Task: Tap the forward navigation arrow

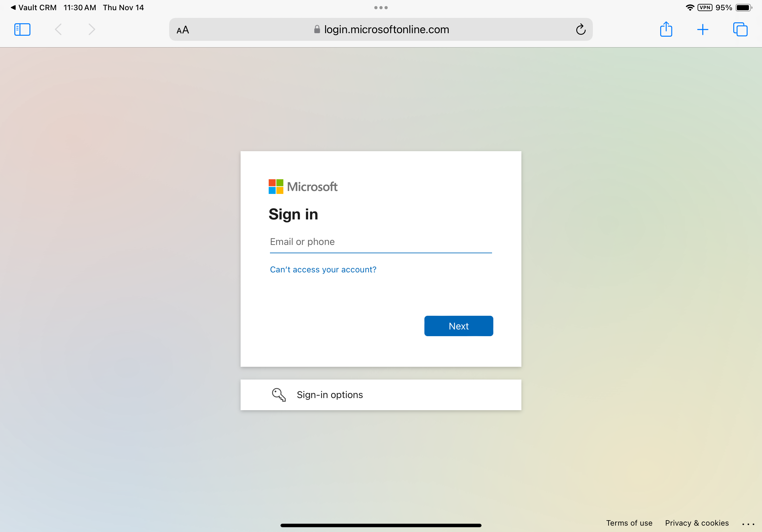Action: click(92, 30)
